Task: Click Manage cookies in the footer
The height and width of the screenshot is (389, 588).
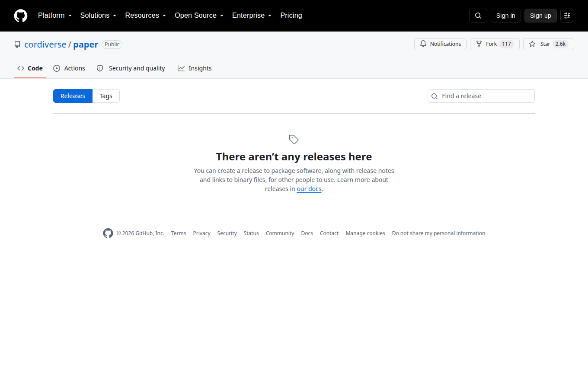Action: tap(365, 233)
